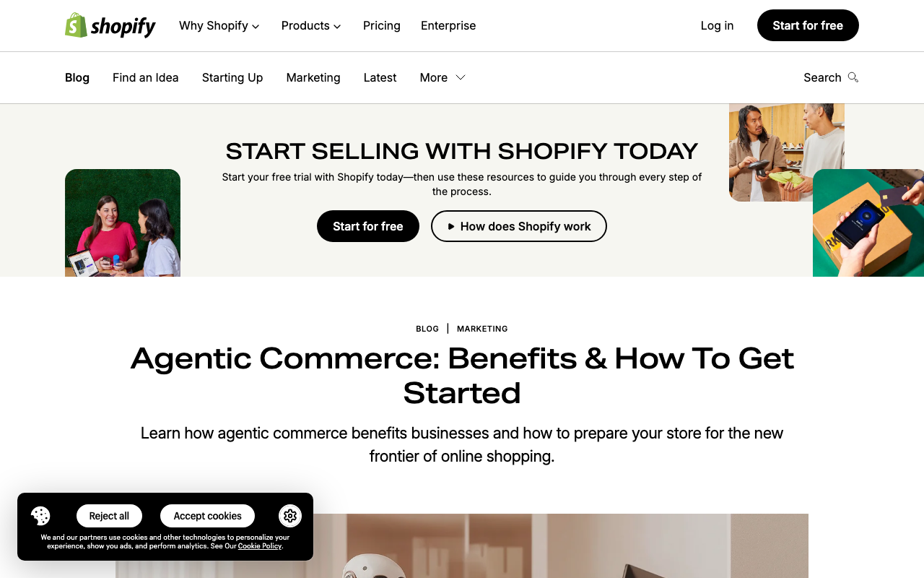Click the play icon on How does Shopify work
The height and width of the screenshot is (578, 924).
point(450,225)
